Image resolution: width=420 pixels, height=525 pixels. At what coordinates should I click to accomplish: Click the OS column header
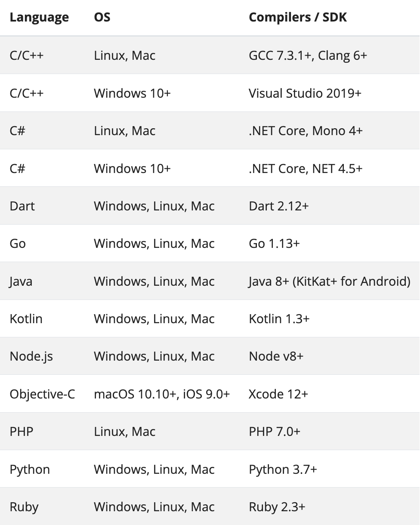point(102,17)
